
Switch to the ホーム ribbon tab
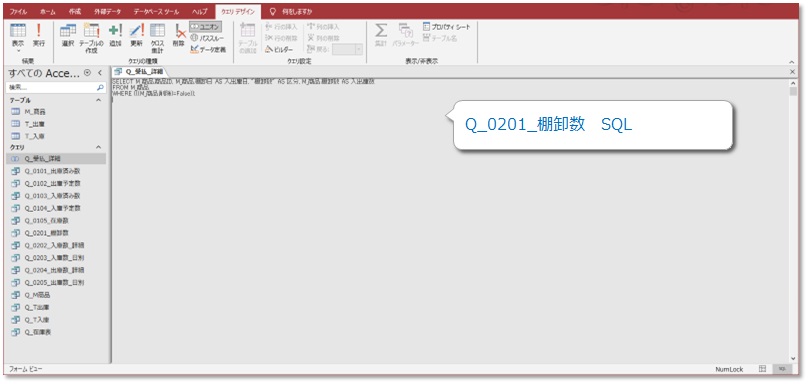click(x=48, y=11)
